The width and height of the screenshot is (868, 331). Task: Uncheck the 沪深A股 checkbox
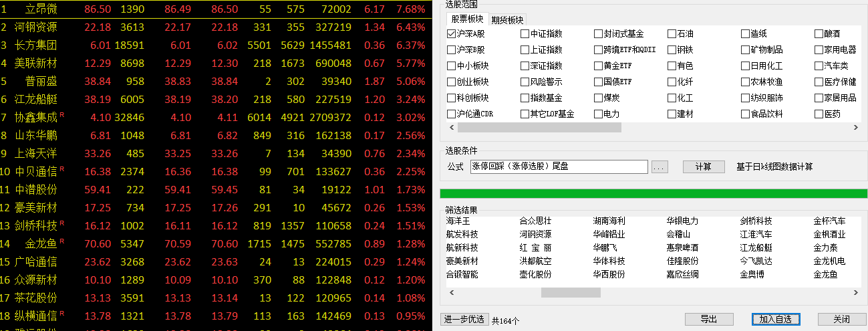tap(452, 33)
